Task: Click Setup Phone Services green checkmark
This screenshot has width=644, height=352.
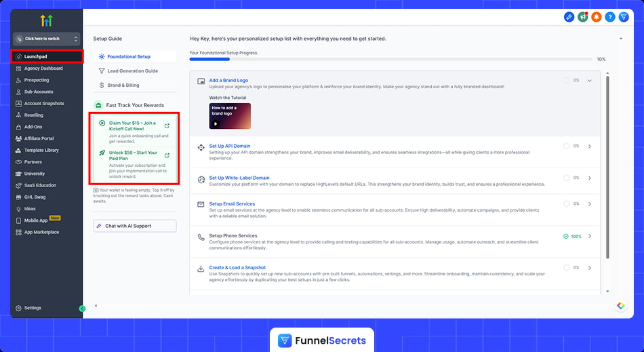Action: click(566, 236)
